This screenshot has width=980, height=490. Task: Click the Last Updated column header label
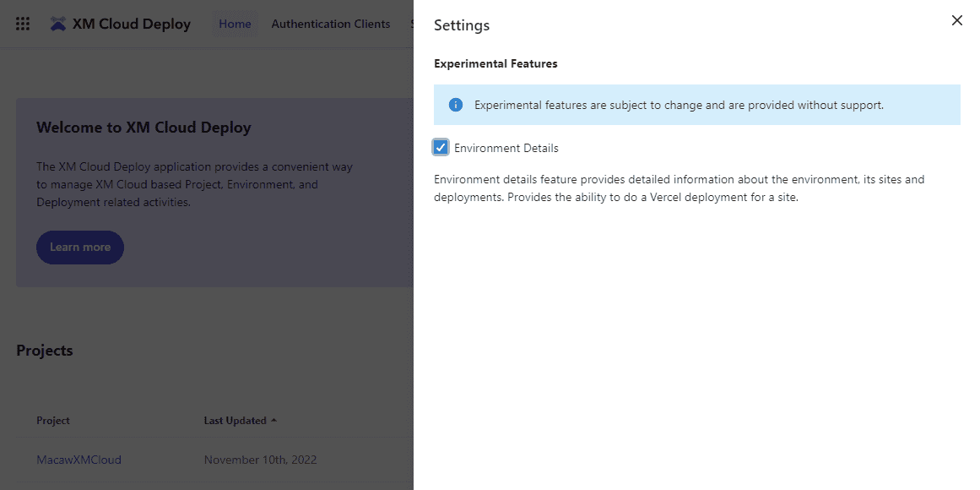pos(235,421)
